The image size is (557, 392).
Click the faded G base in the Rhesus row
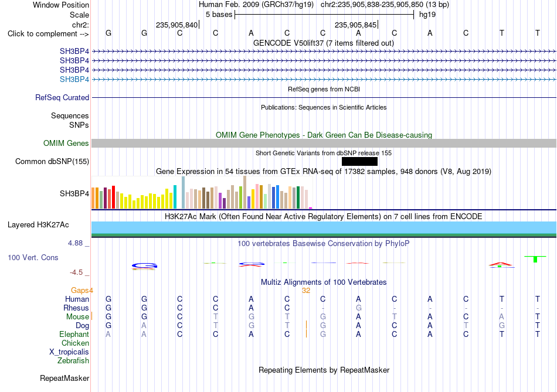358,308
